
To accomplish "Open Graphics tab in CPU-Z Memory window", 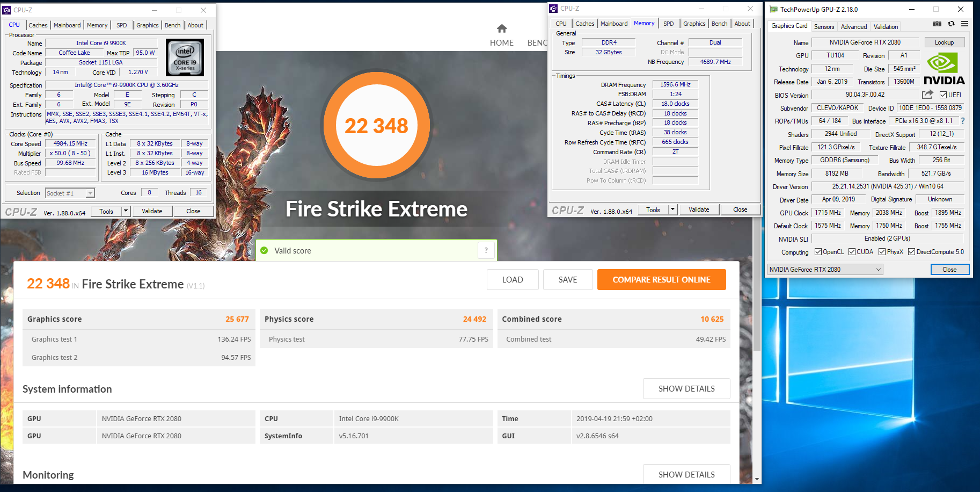I will (694, 24).
